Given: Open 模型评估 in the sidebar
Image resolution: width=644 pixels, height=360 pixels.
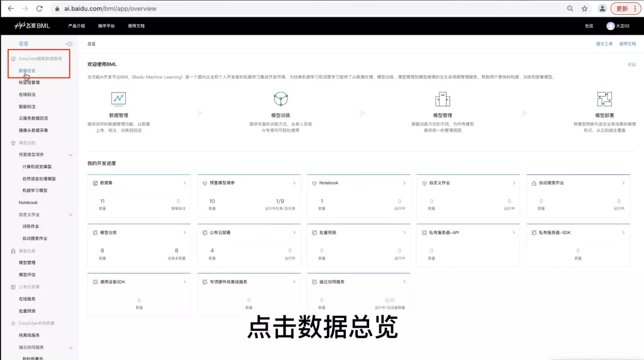Looking at the screenshot, I should 27,275.
